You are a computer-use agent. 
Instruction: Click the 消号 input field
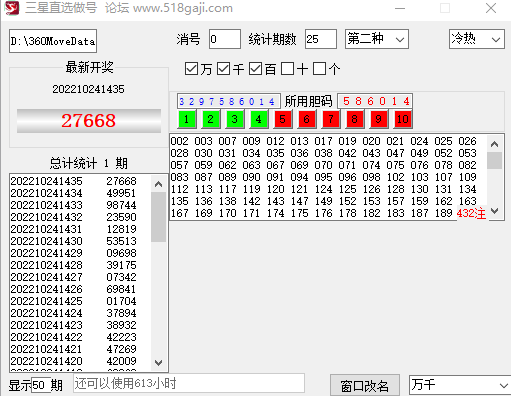pos(225,39)
